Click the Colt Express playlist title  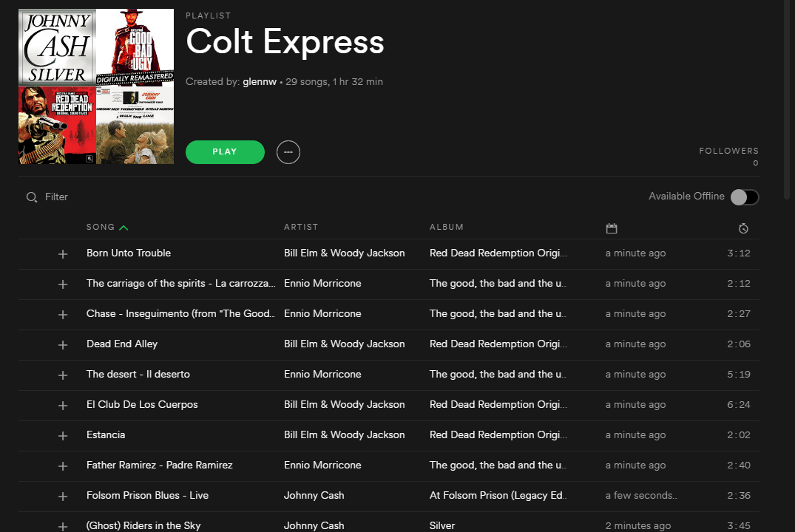point(285,42)
